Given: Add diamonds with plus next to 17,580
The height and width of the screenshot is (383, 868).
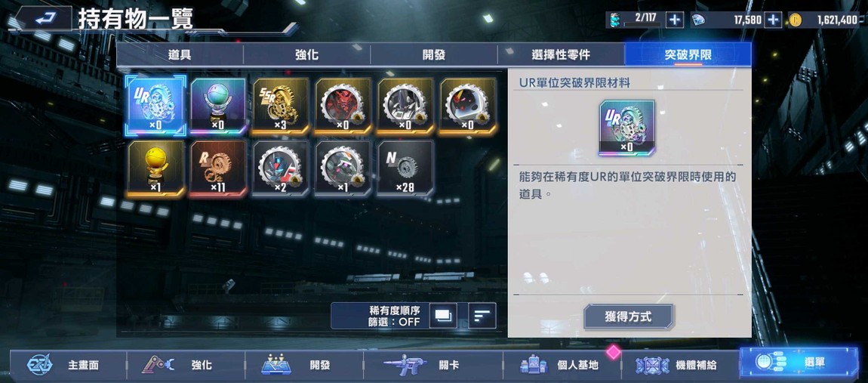Looking at the screenshot, I should point(773,20).
